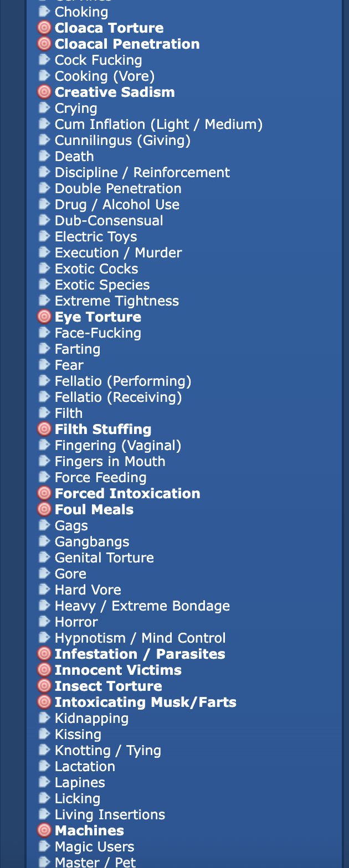349x868 pixels.
Task: Click the tag icon next to Crying
Action: pos(44,108)
